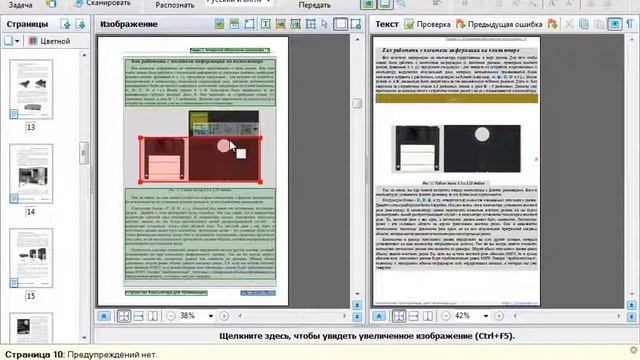Zoom out in the Text pane
Screen dimensions: 640x360
446,316
